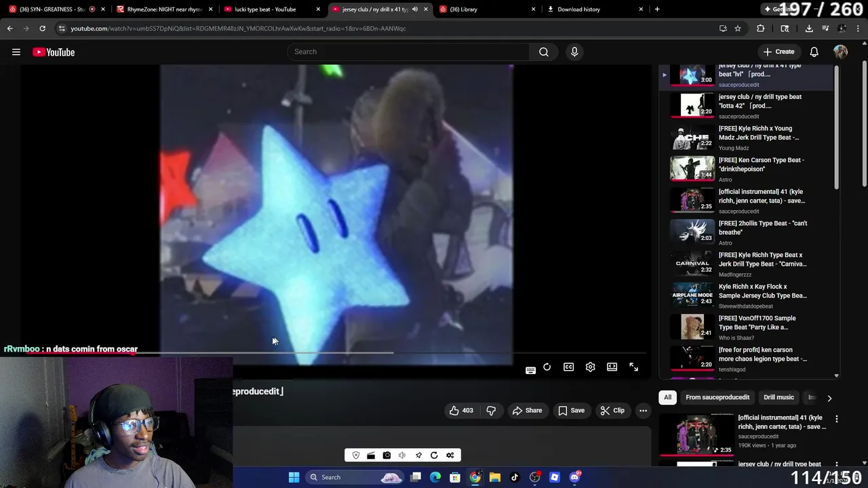Share this video
The width and height of the screenshot is (868, 488).
click(x=527, y=410)
